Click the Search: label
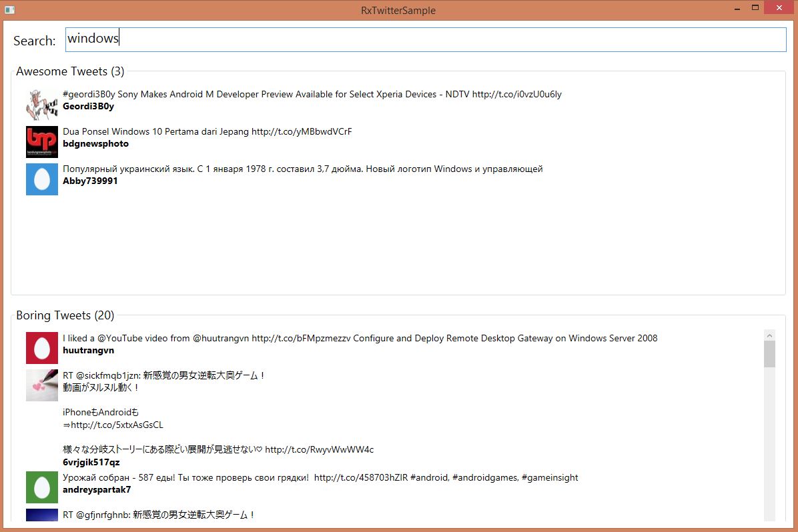The width and height of the screenshot is (798, 532). pos(35,41)
